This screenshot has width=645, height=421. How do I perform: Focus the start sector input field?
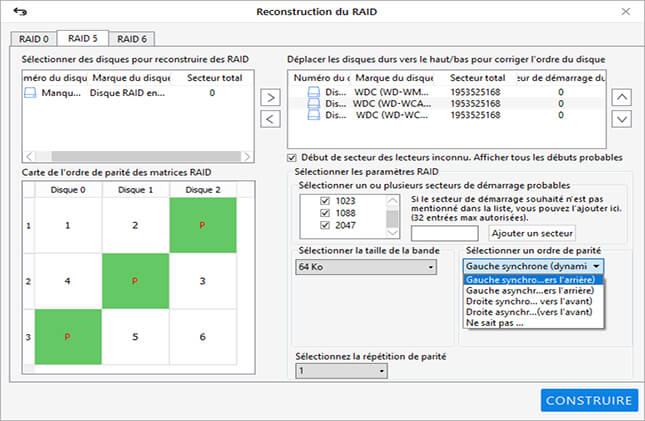pyautogui.click(x=444, y=233)
